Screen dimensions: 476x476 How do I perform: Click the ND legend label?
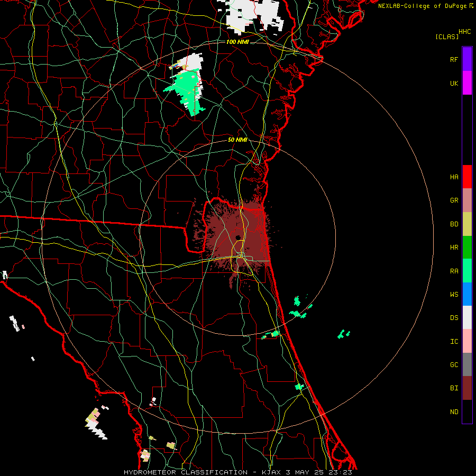pyautogui.click(x=454, y=412)
